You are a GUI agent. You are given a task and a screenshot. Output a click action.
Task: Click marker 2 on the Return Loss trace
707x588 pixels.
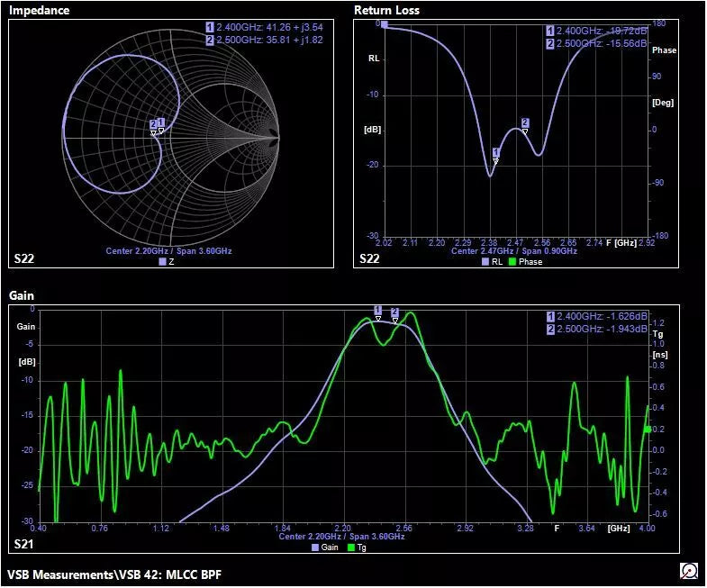(x=525, y=126)
